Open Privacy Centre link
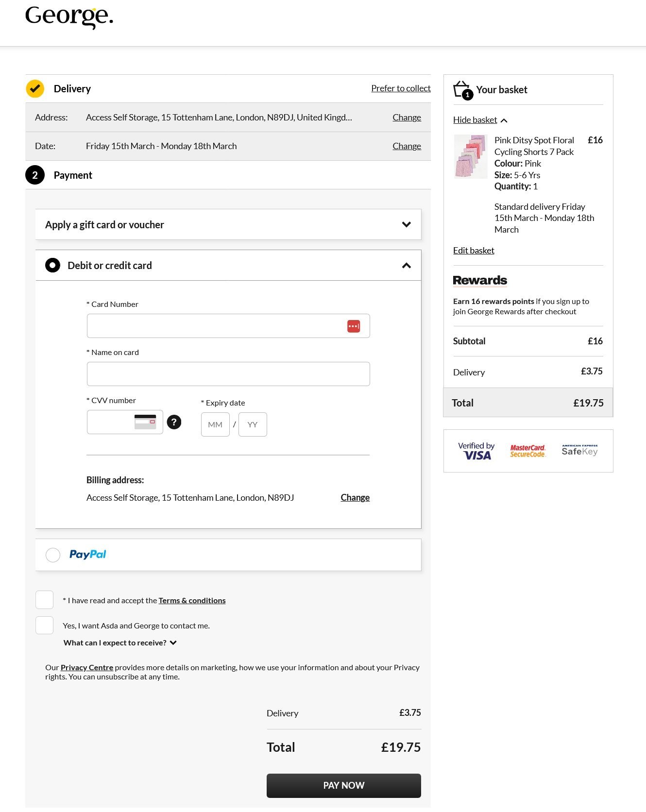Screen dimensions: 646x812 pos(87,668)
